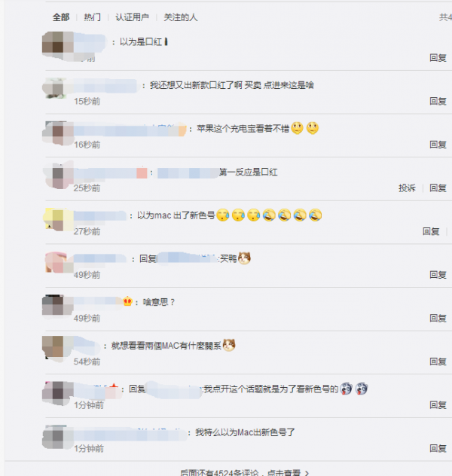Click the cat emoji after 就想看看两個MAC有什麼關系

pyautogui.click(x=229, y=345)
